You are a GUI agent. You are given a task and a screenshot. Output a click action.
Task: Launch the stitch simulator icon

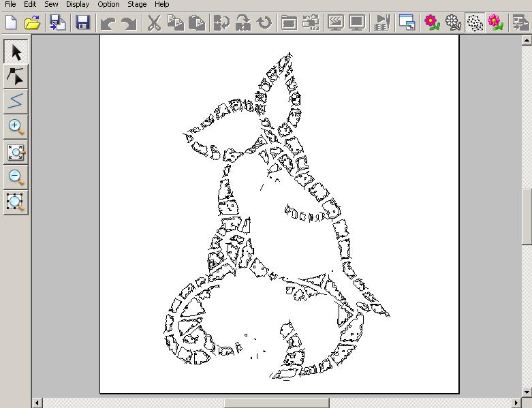pos(382,23)
